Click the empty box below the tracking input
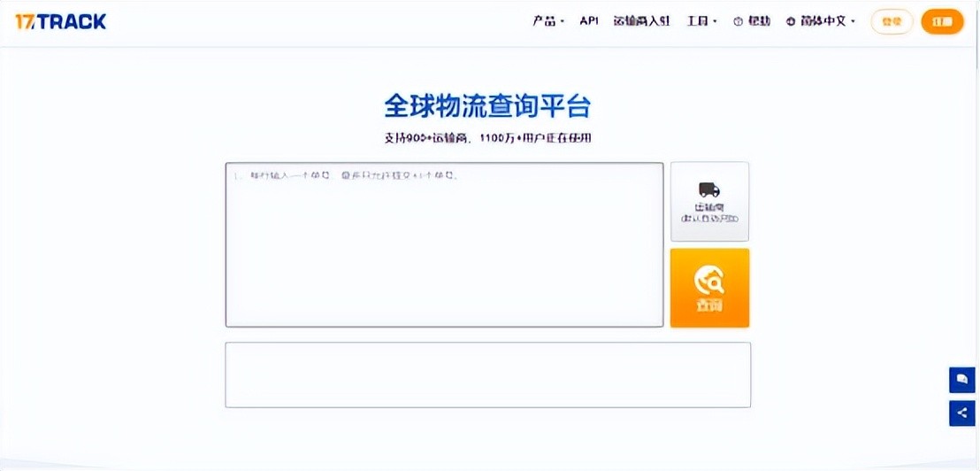This screenshot has width=980, height=471. 487,374
